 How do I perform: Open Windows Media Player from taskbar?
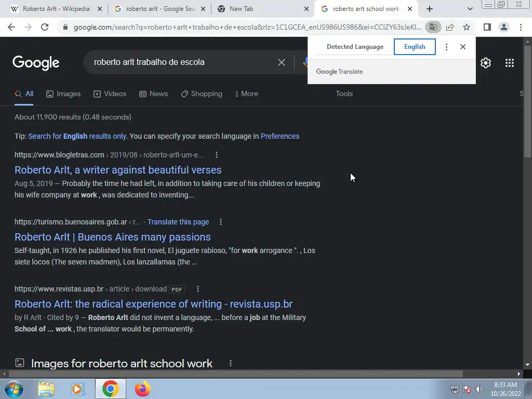78,389
